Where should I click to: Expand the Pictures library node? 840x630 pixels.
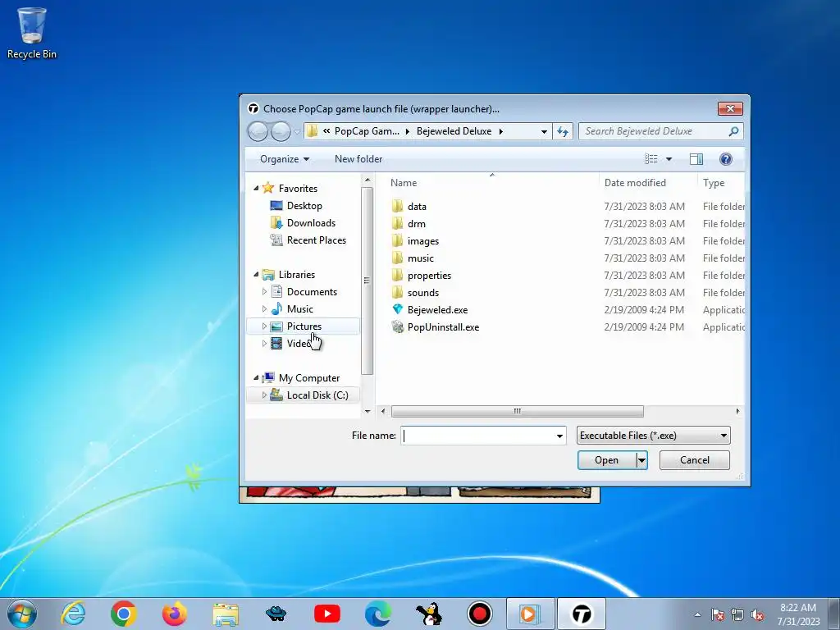pyautogui.click(x=264, y=326)
